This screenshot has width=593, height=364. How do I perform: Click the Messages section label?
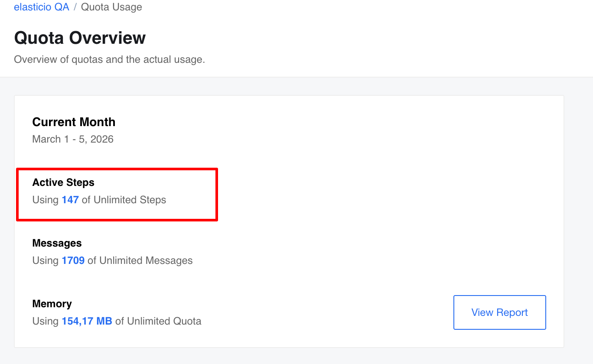(57, 243)
